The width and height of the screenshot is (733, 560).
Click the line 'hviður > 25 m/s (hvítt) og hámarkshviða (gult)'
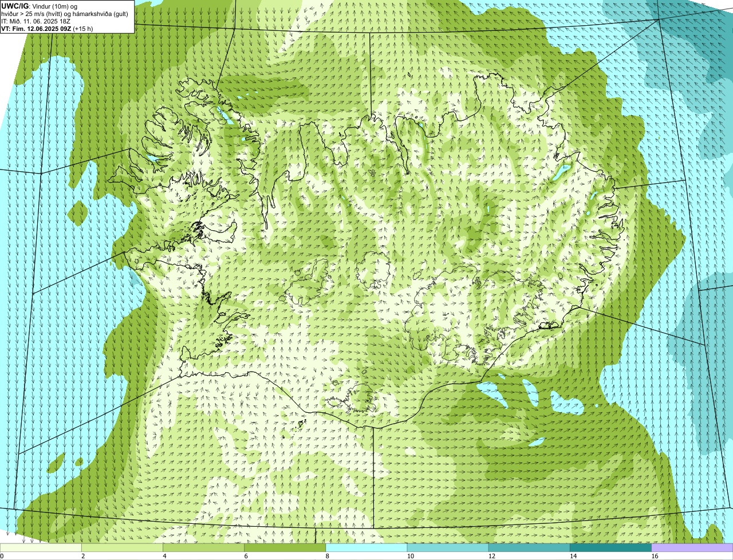coord(65,14)
